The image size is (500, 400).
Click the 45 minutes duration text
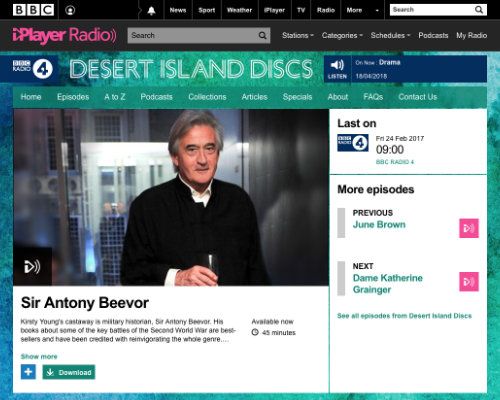279,333
